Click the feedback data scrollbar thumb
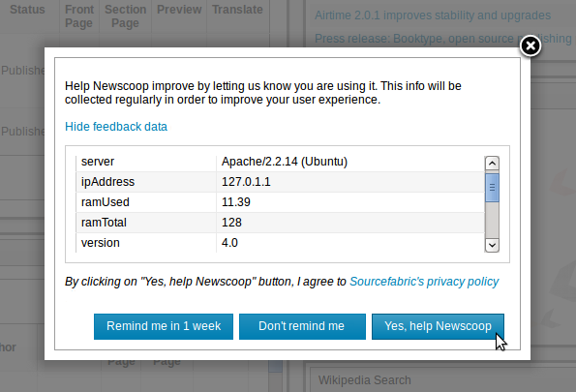This screenshot has height=392, width=576. pyautogui.click(x=492, y=188)
